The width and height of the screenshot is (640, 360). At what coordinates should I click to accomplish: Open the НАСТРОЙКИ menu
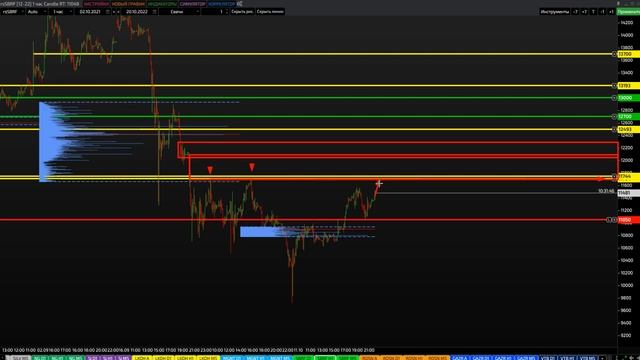pyautogui.click(x=96, y=4)
